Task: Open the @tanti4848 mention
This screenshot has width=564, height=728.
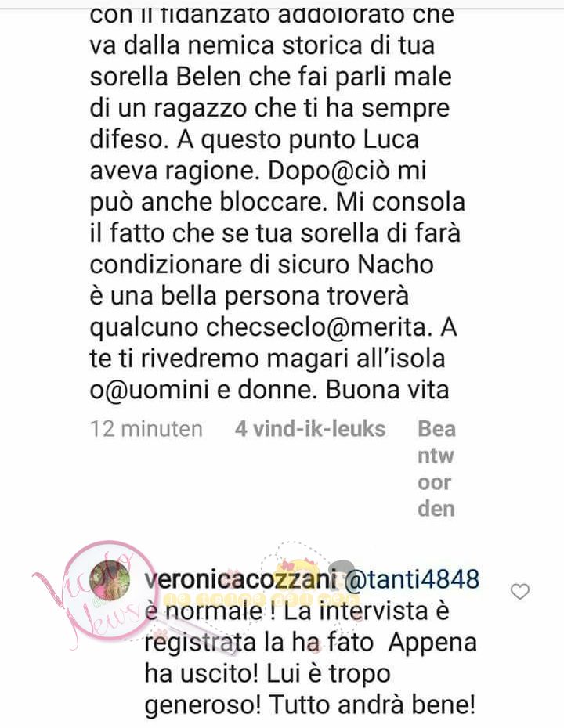Action: pyautogui.click(x=411, y=579)
